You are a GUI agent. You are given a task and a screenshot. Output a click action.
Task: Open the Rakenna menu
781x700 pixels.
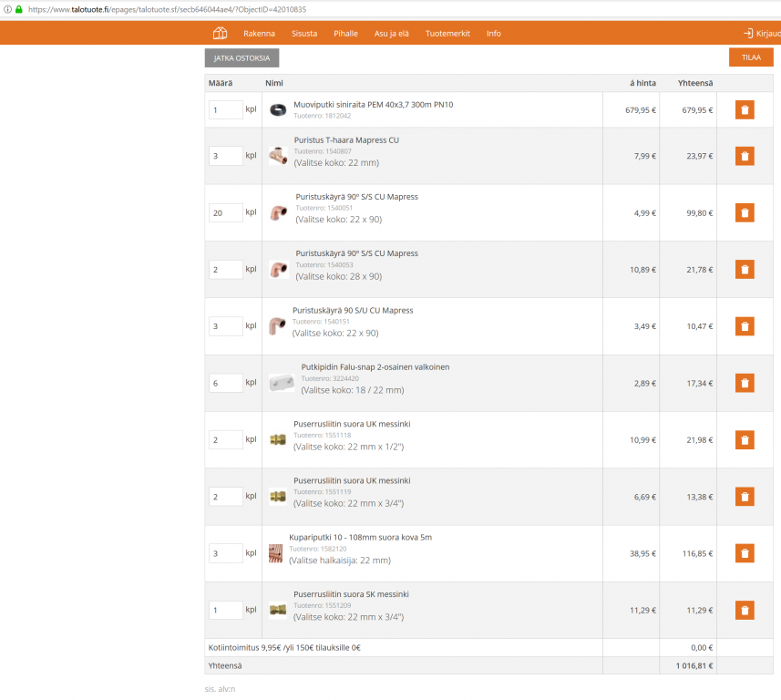pyautogui.click(x=259, y=34)
